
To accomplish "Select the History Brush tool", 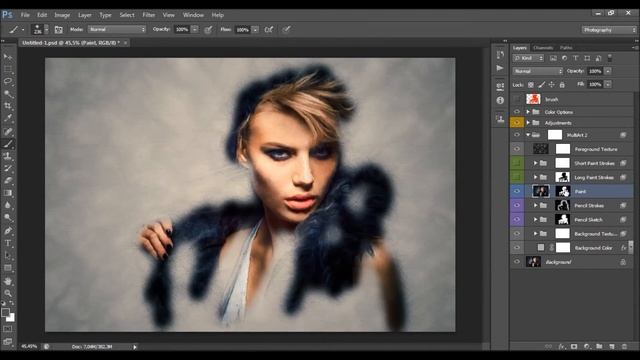I will (8, 168).
